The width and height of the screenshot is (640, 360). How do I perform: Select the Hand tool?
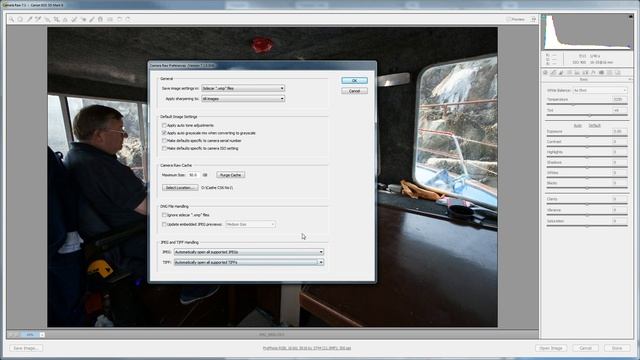point(20,19)
